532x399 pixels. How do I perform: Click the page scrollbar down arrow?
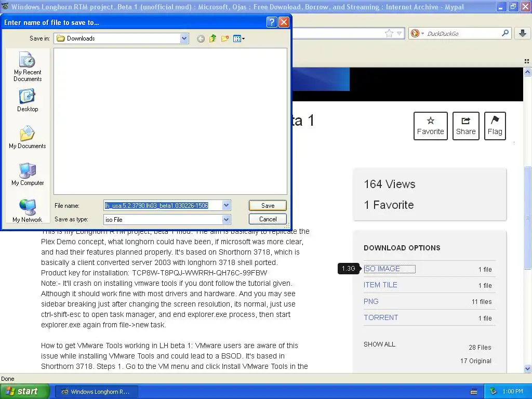coord(527,368)
